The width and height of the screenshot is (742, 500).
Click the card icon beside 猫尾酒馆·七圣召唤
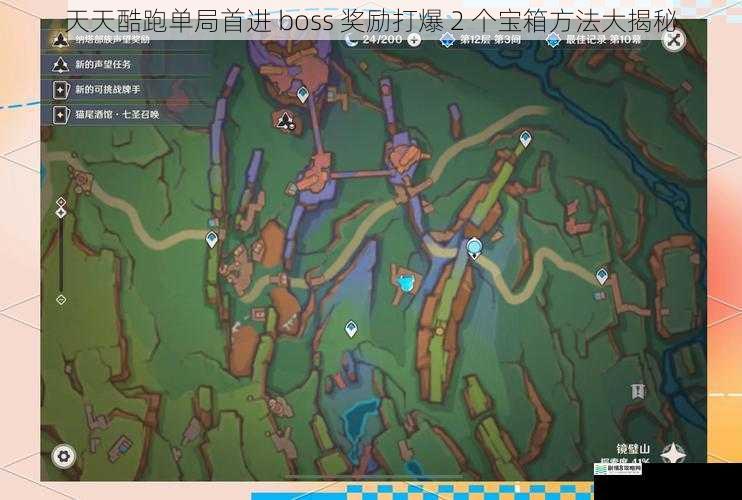(x=61, y=114)
